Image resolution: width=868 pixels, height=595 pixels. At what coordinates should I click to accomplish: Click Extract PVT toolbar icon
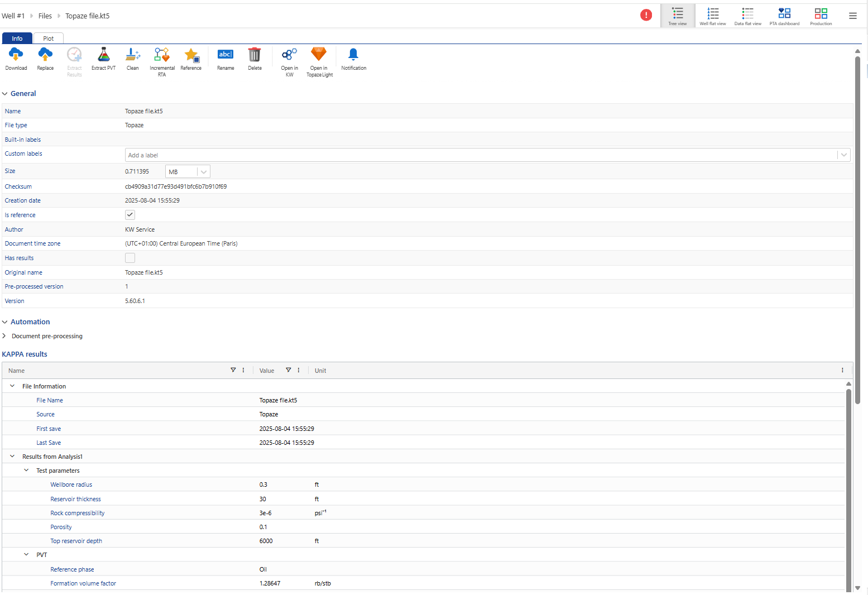click(x=103, y=59)
